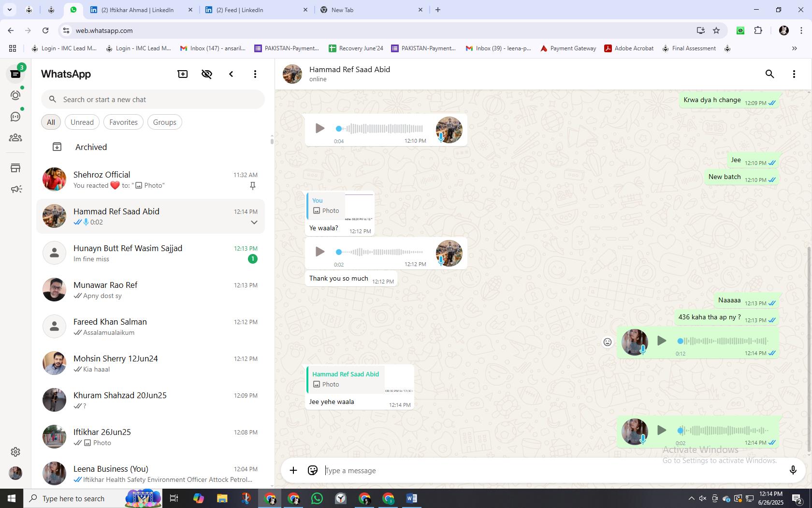This screenshot has height=508, width=812.
Task: Open the chat list three-dot menu
Action: [x=255, y=74]
